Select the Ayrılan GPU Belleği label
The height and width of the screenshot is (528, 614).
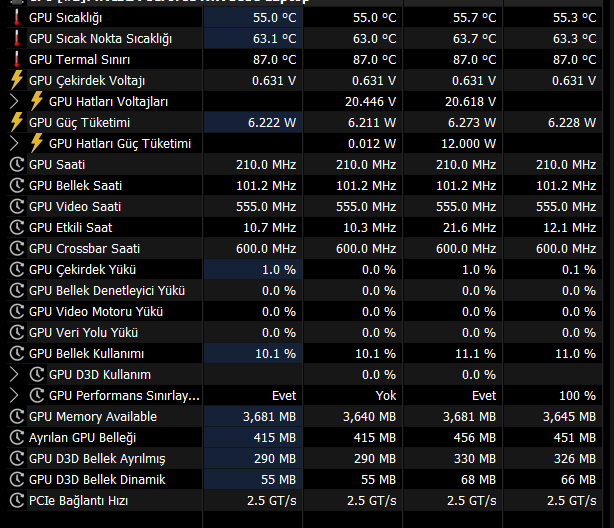pyautogui.click(x=83, y=438)
